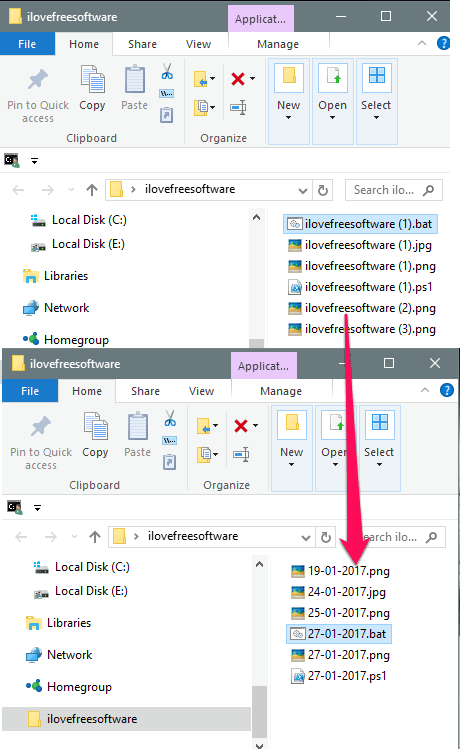This screenshot has width=460, height=749.
Task: Click Help icon in bottom window
Action: click(446, 390)
